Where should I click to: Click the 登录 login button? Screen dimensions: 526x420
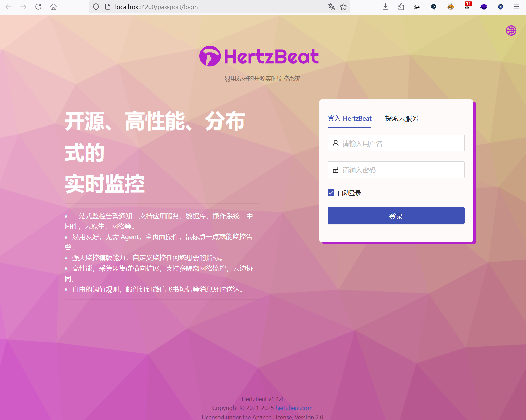click(396, 216)
